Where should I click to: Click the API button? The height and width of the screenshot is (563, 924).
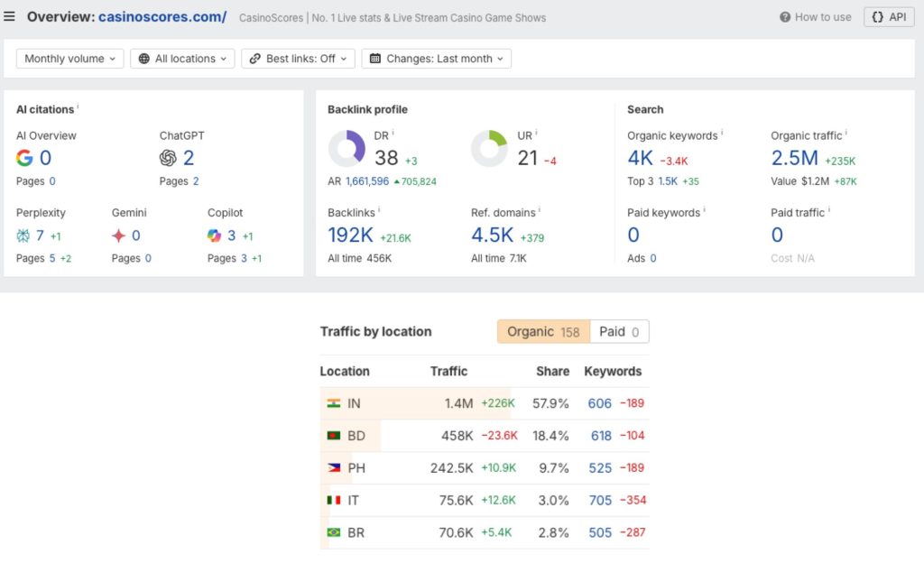click(889, 17)
